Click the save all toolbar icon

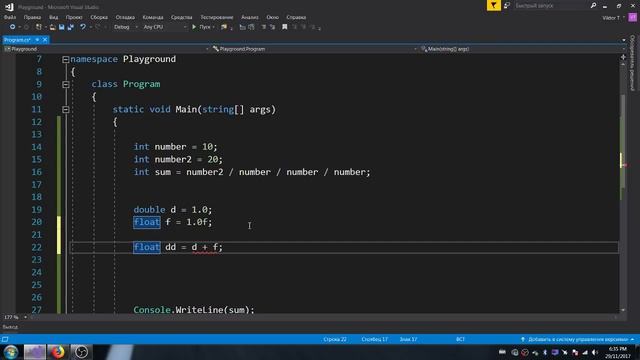tap(71, 27)
